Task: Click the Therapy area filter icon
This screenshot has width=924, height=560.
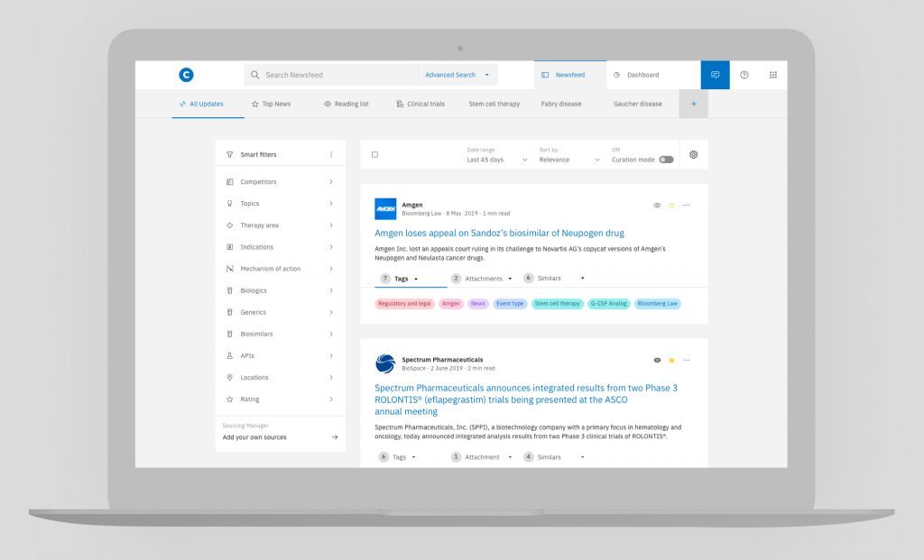Action: click(230, 225)
